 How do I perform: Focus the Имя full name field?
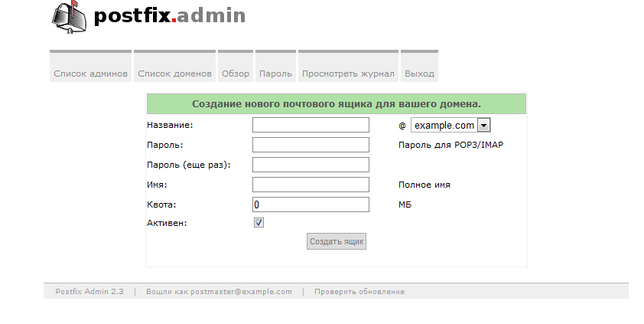(x=311, y=185)
